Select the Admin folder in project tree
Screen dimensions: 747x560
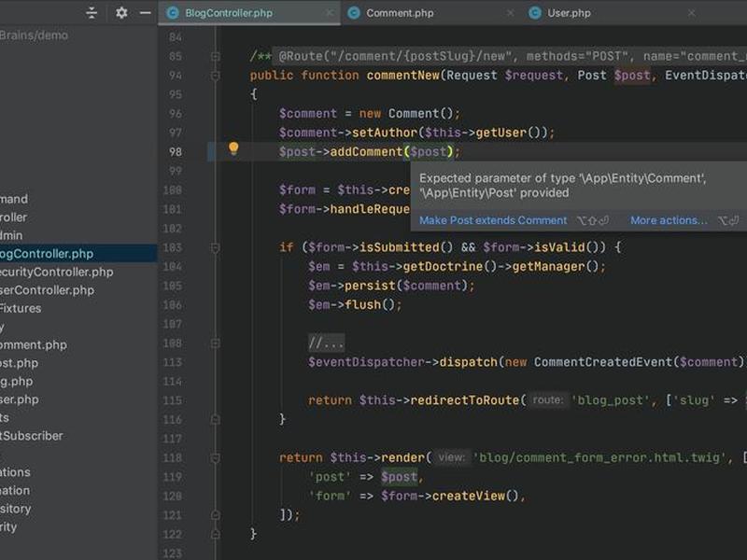(11, 235)
